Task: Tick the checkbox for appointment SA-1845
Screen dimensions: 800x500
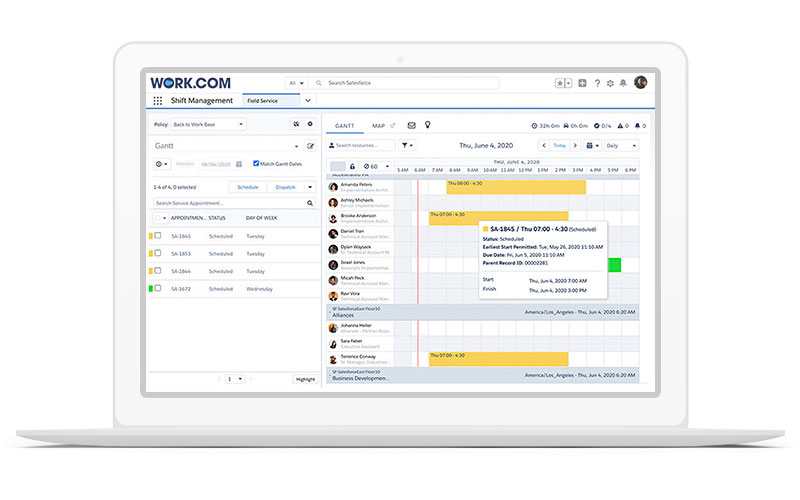Action: [158, 236]
